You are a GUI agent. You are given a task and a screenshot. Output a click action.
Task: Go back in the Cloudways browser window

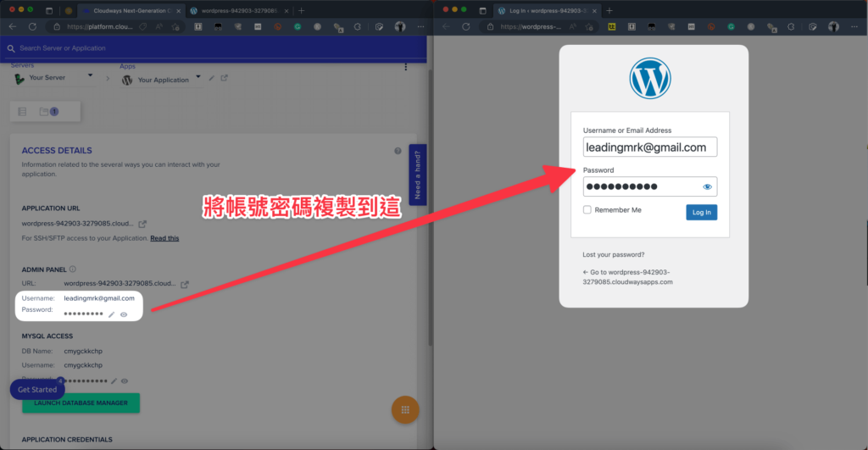[12, 26]
